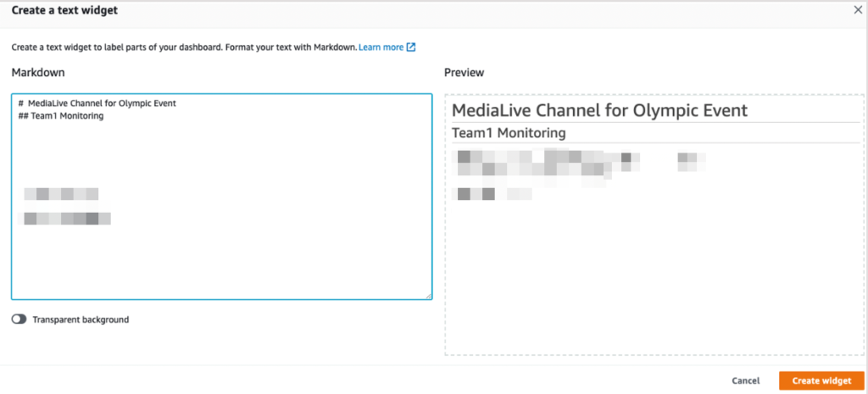
Task: Open the Learn more link
Action: [381, 47]
